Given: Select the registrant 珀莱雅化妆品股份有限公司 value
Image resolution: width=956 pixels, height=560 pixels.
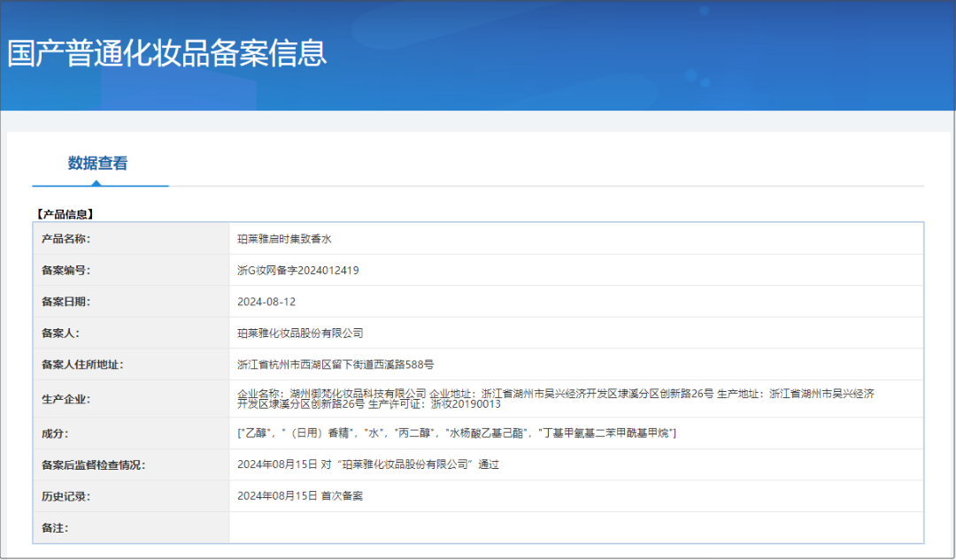Looking at the screenshot, I should (x=300, y=334).
